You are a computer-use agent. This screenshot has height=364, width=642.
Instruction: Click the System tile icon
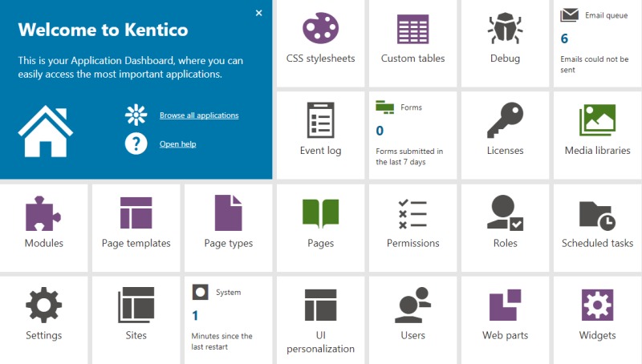click(x=200, y=292)
